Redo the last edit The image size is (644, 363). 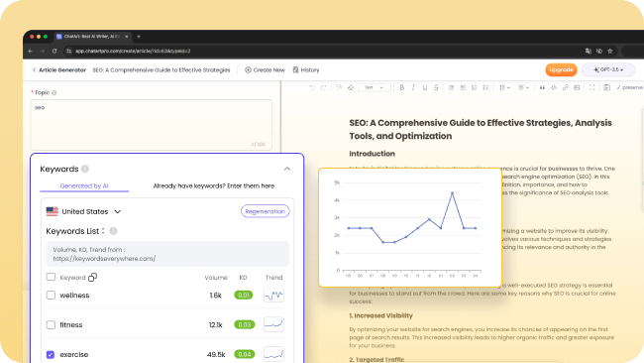click(x=323, y=87)
